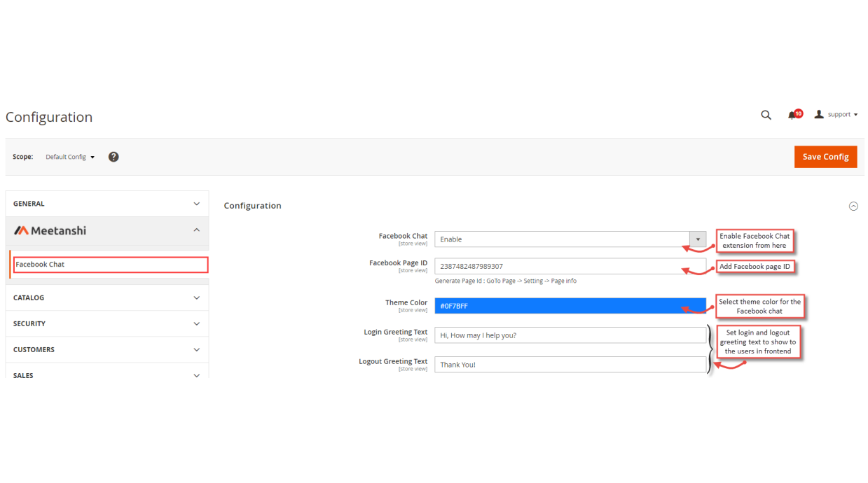
Task: Open notifications bell with 10 badge
Action: click(794, 114)
